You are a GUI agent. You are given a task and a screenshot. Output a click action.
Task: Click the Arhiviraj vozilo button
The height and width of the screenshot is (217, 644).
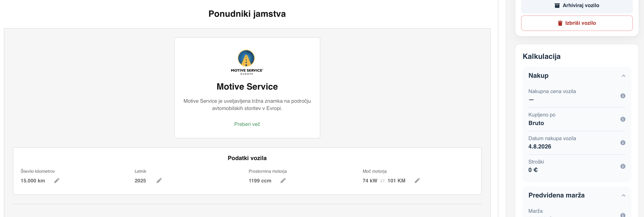(x=577, y=6)
